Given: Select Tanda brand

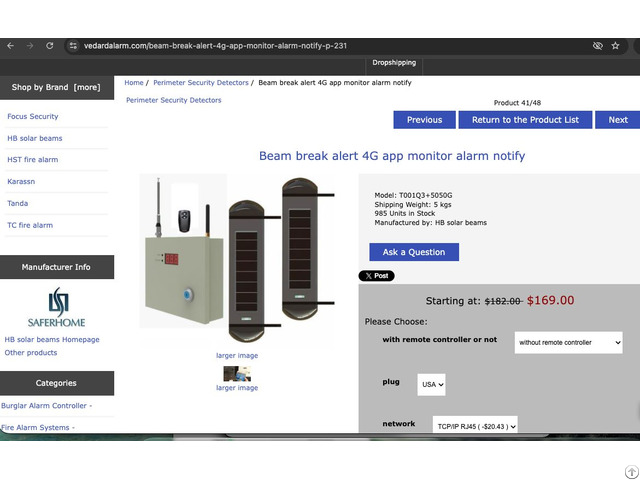Looking at the screenshot, I should pyautogui.click(x=18, y=203).
